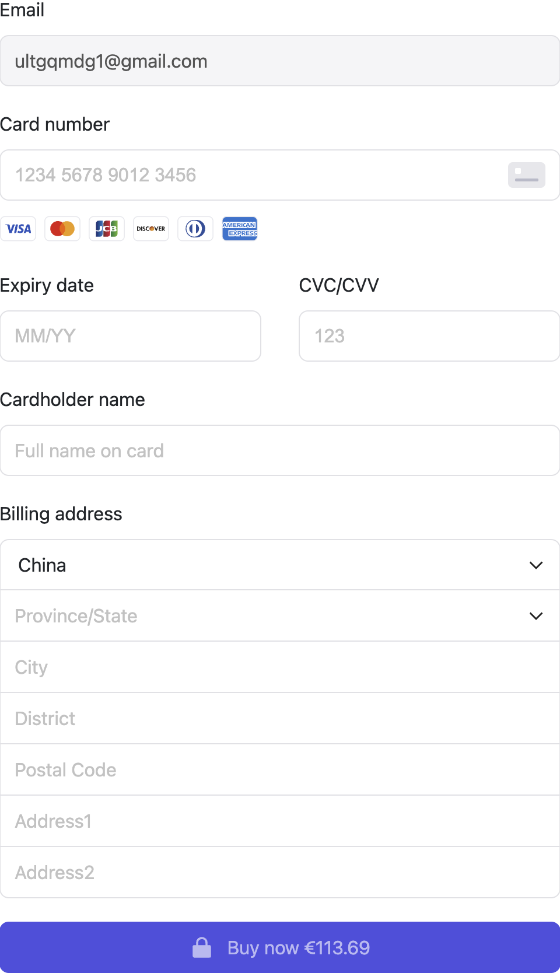Click the Discover card icon
560x973 pixels.
[151, 229]
